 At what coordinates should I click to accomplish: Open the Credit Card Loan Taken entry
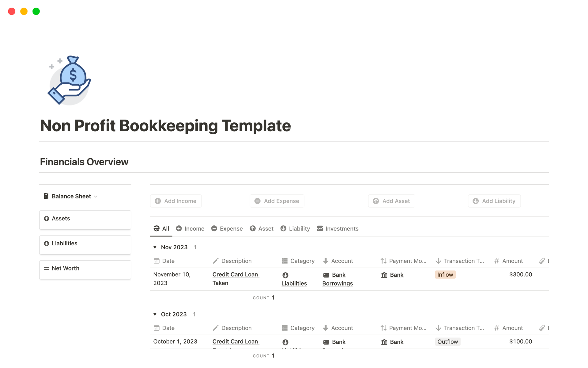235,274
